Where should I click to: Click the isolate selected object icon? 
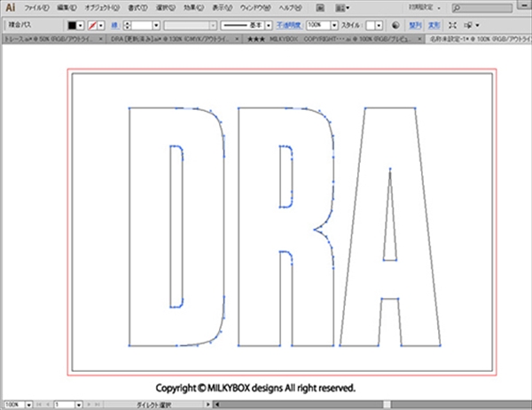pos(452,25)
